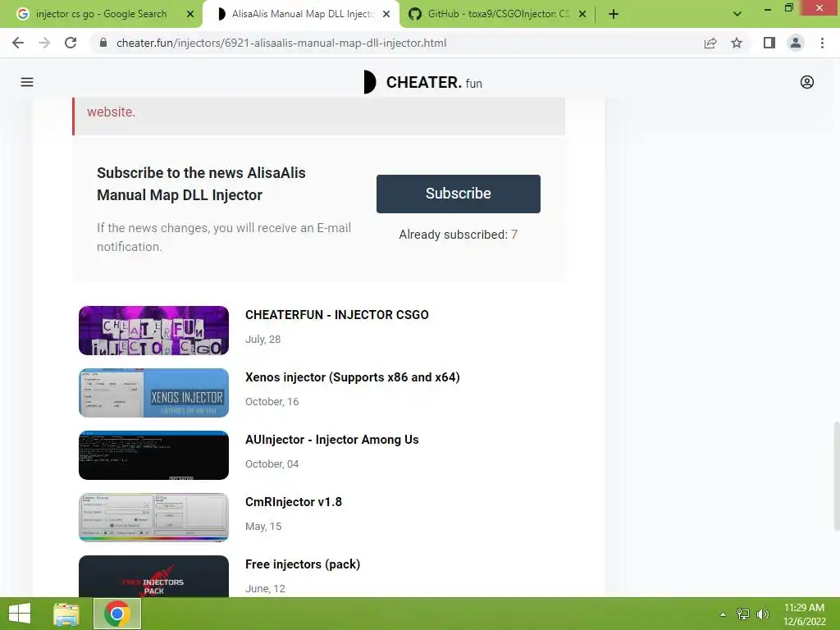Open Xenos injector article link
The height and width of the screenshot is (630, 840).
352,377
